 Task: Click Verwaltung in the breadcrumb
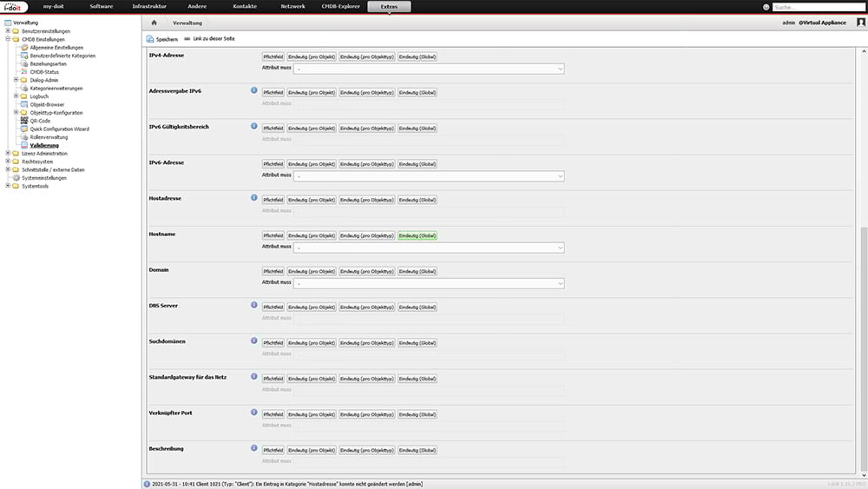pos(187,23)
